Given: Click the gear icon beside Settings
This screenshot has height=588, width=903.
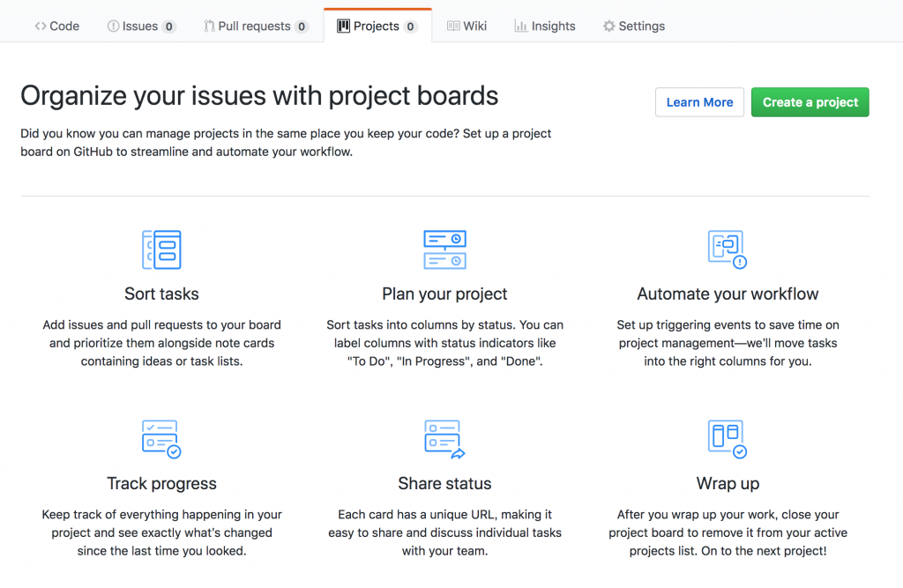Looking at the screenshot, I should pos(609,26).
